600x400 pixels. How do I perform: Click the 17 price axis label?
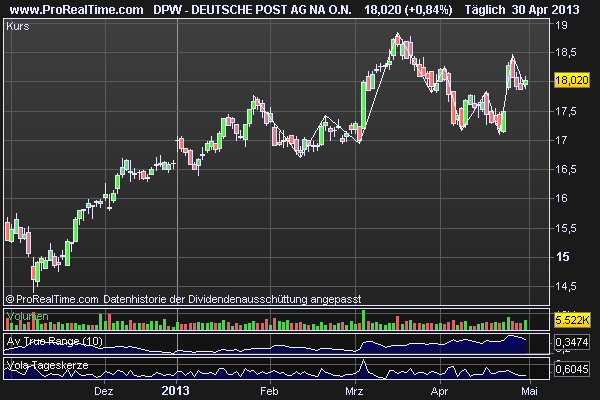[x=561, y=140]
